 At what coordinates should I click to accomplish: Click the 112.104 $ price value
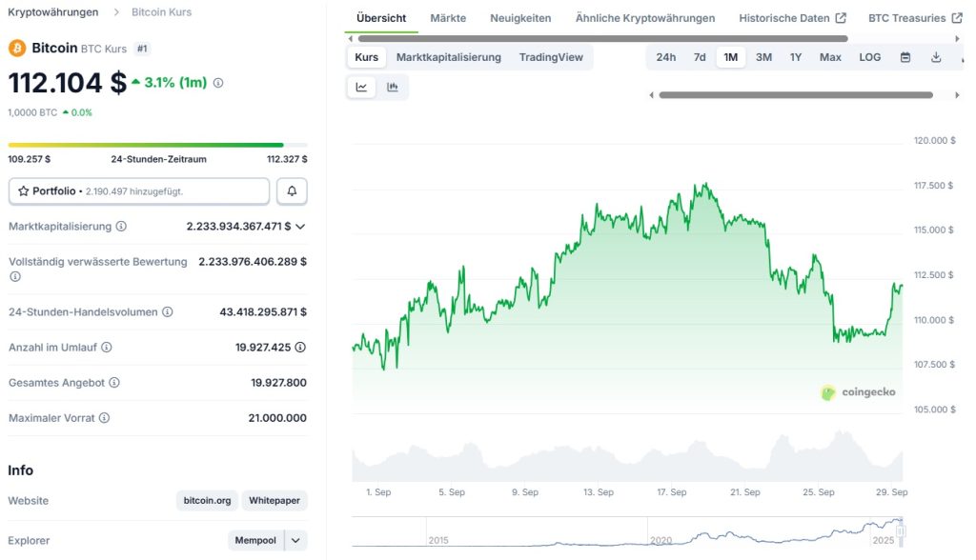click(x=68, y=83)
